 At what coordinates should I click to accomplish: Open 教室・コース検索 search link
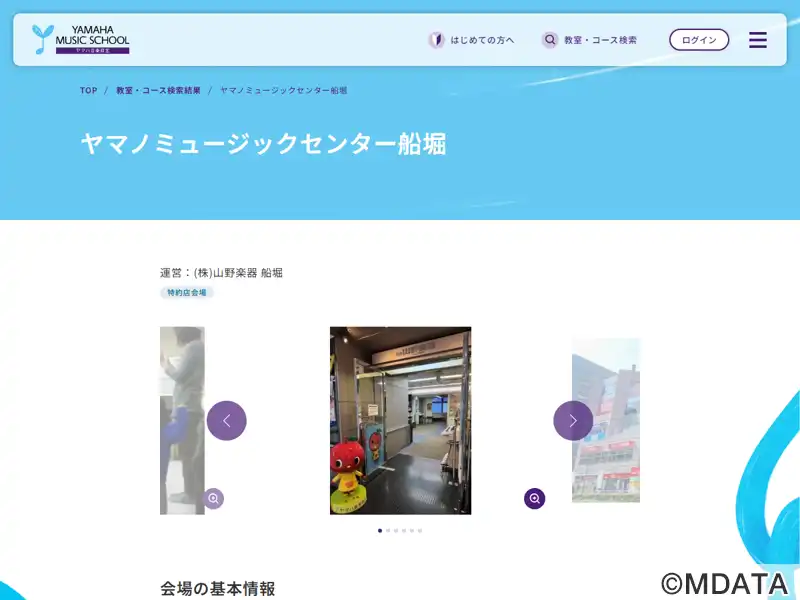click(589, 40)
